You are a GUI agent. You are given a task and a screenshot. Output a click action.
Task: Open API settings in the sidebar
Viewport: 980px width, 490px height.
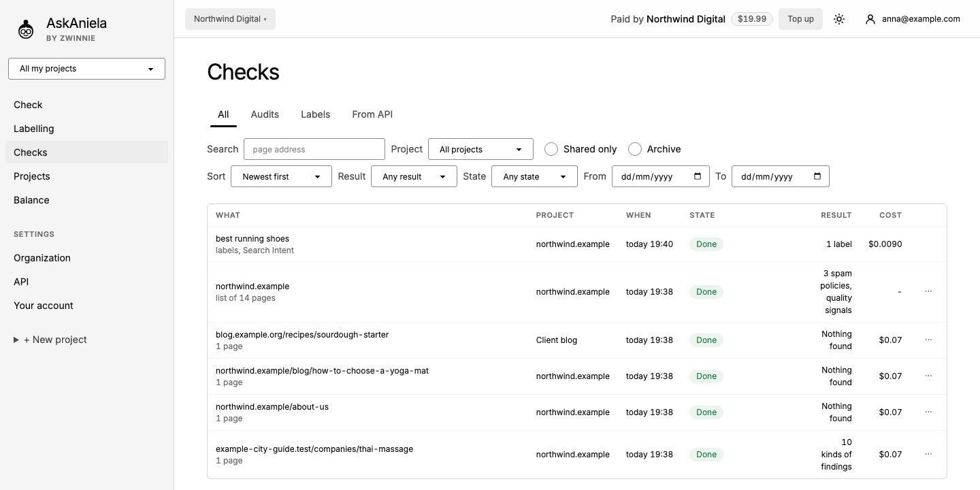tap(86, 282)
